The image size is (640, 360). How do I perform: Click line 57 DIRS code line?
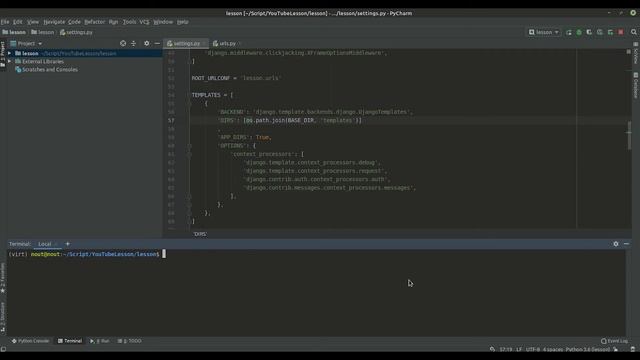tap(290, 120)
